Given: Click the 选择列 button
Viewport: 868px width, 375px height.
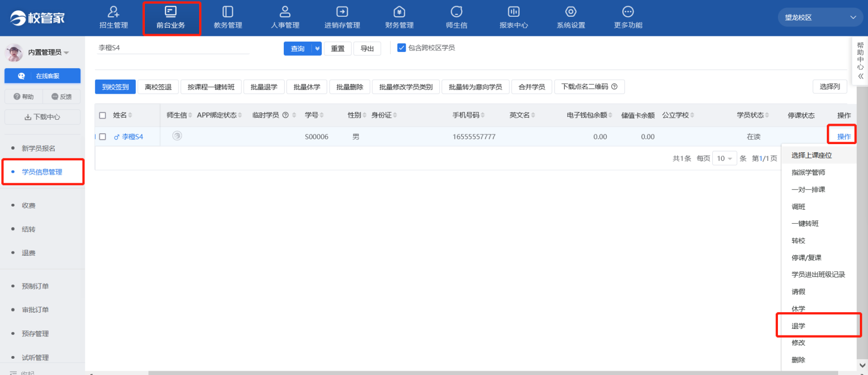Looking at the screenshot, I should click(830, 87).
